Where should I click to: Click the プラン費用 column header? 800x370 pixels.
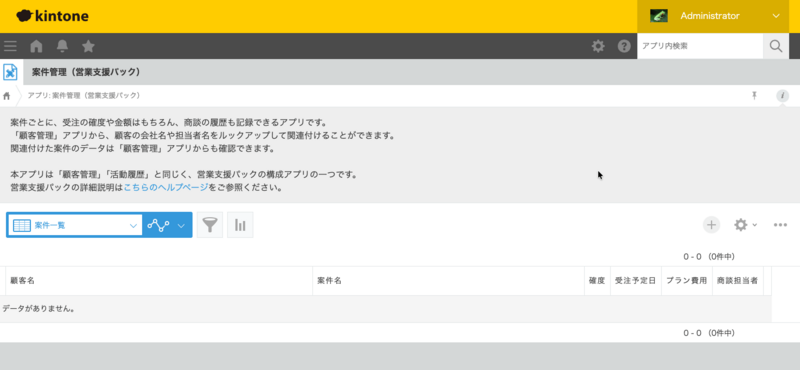point(687,281)
